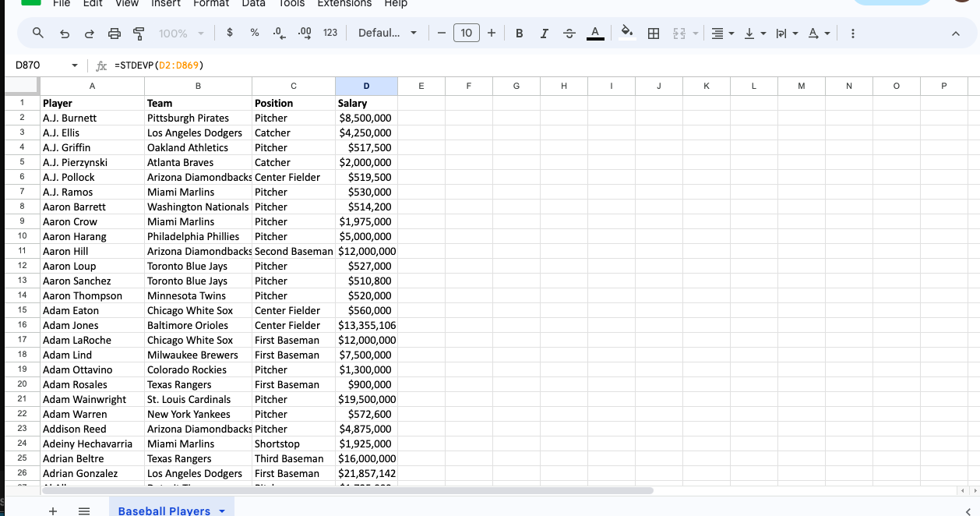
Task: Select the Paint format tool
Action: click(x=139, y=33)
